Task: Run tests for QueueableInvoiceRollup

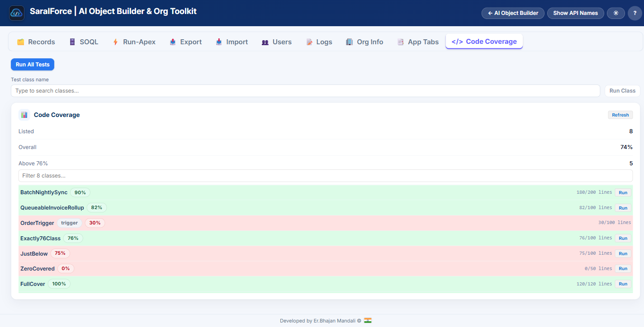Action: (623, 208)
